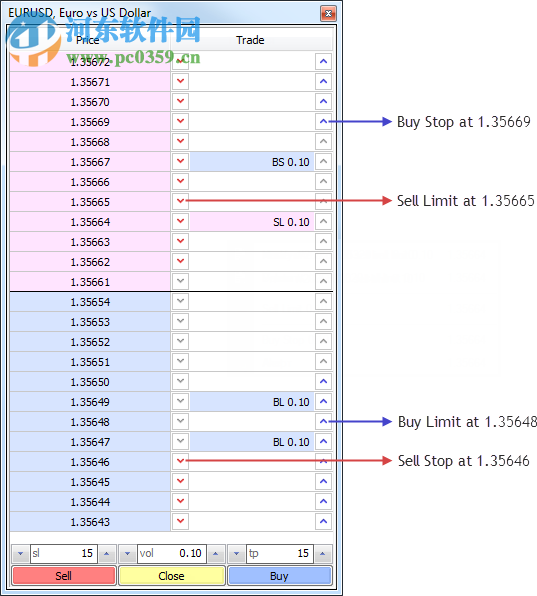537x596 pixels.
Task: Decrease the tp take profit value
Action: coord(236,554)
